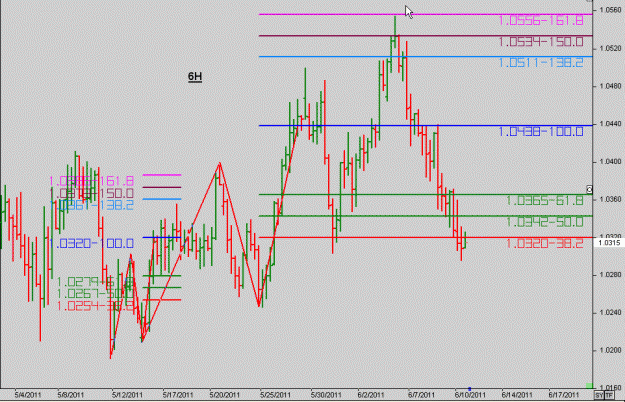This screenshot has width=625, height=402.
Task: Select the current price tag 1.0315
Action: tap(609, 243)
